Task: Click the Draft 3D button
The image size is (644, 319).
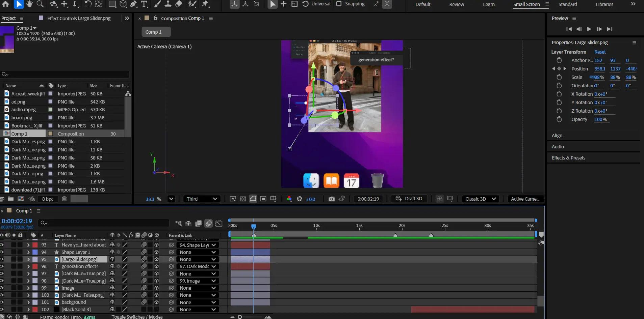Action: pyautogui.click(x=409, y=199)
